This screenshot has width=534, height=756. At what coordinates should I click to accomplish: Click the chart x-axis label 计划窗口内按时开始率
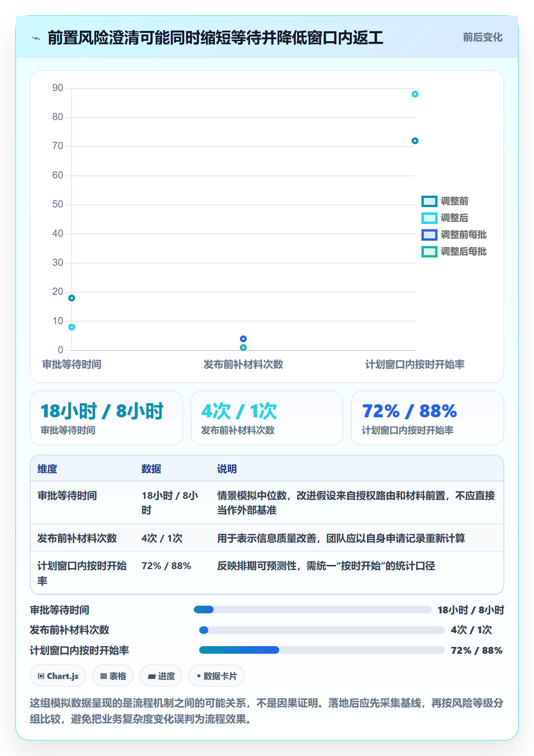pyautogui.click(x=415, y=364)
